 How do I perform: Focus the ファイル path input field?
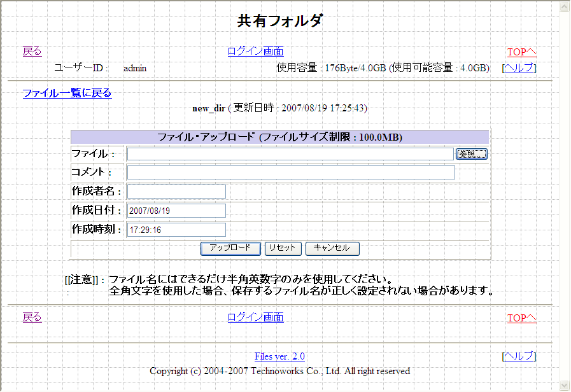(x=290, y=154)
